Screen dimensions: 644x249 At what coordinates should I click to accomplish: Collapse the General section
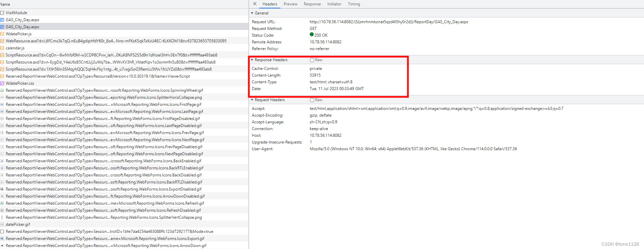[x=252, y=13]
